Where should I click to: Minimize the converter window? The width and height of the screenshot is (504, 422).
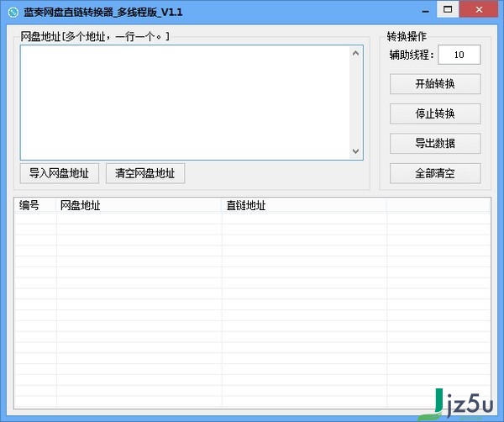(426, 11)
